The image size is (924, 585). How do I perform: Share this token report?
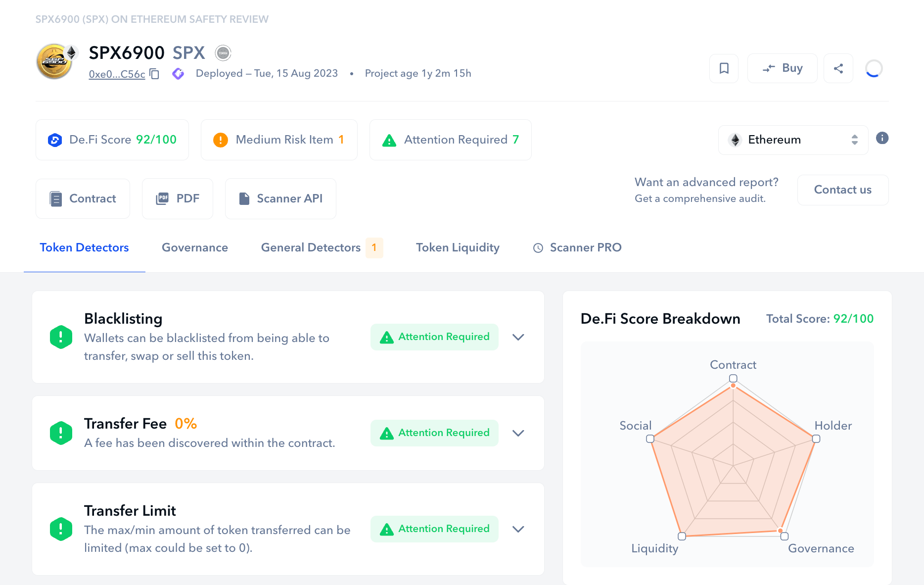coord(838,68)
